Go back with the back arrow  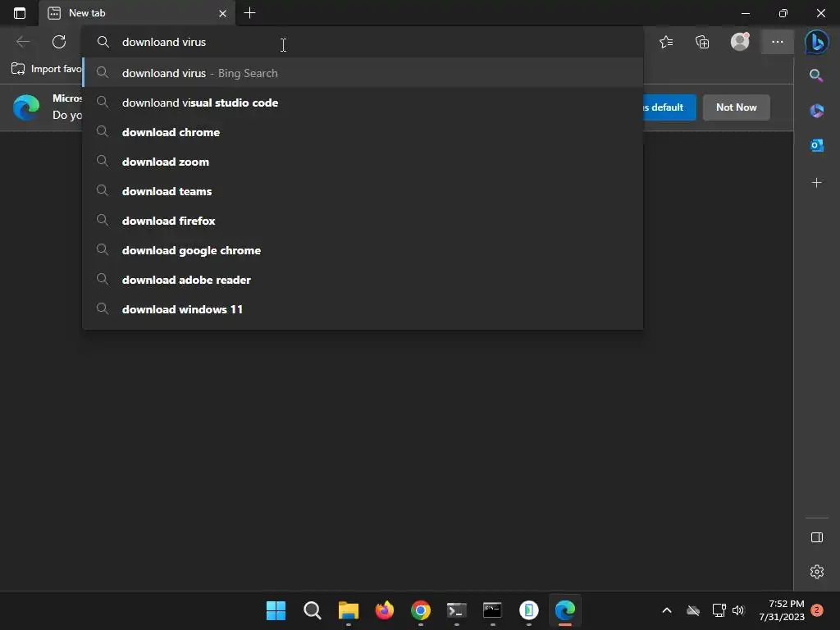point(22,42)
